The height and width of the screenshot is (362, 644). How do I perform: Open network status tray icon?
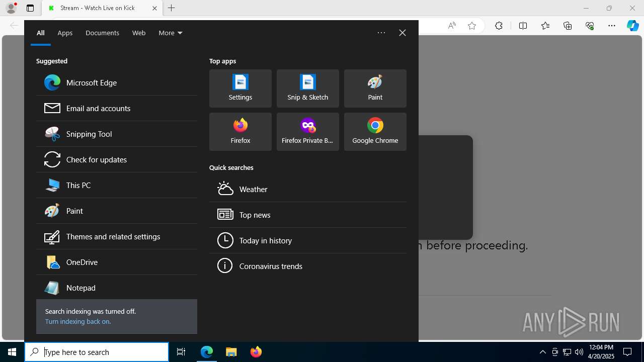tap(567, 352)
